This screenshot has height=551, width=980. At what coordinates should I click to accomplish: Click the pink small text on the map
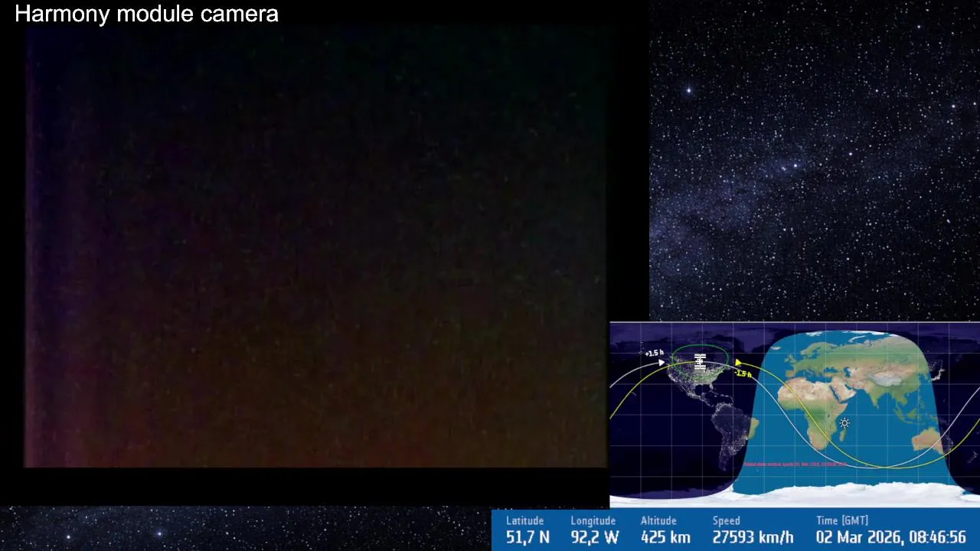(x=795, y=464)
